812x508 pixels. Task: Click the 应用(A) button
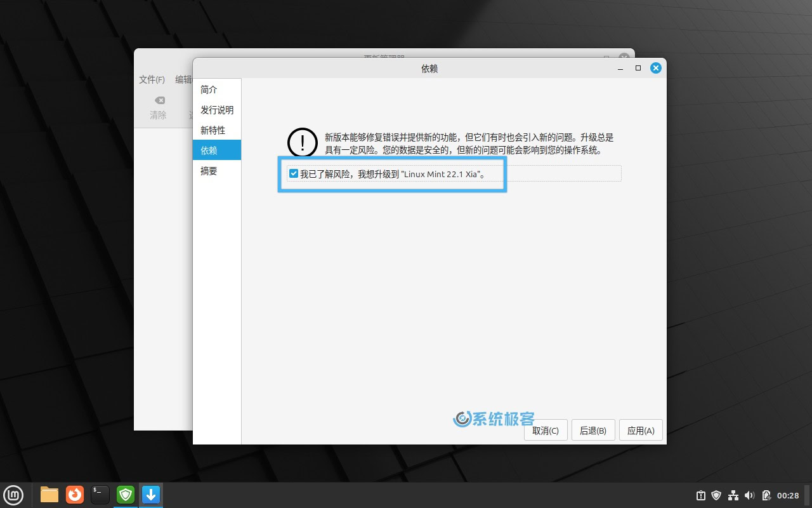(x=641, y=431)
